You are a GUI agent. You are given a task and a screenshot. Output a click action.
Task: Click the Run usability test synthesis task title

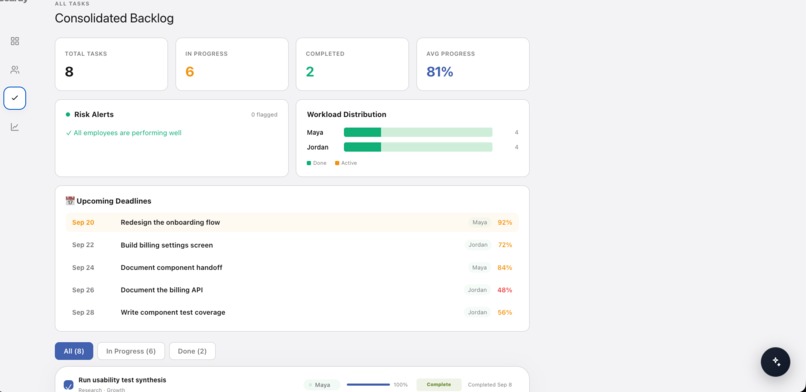coord(122,380)
